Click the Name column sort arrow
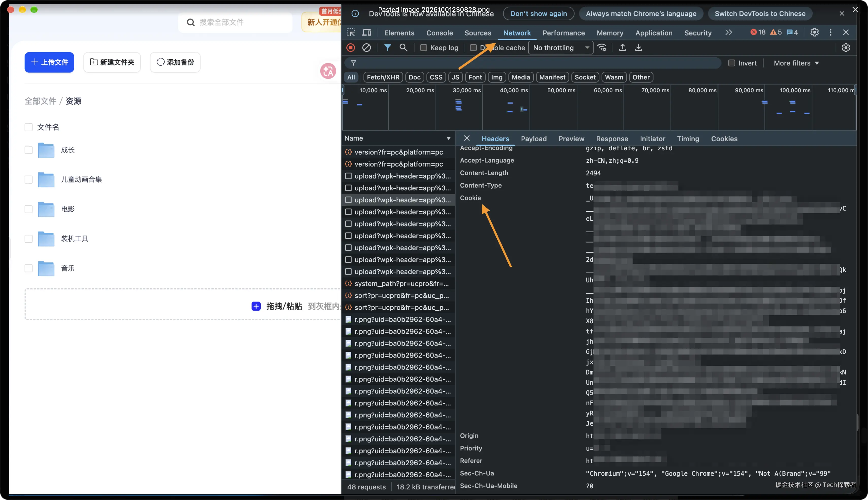The image size is (868, 500). tap(448, 138)
